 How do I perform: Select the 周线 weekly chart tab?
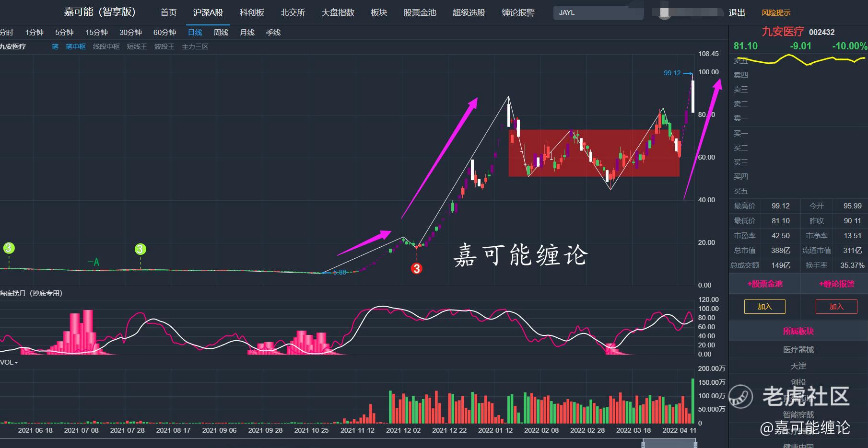221,33
